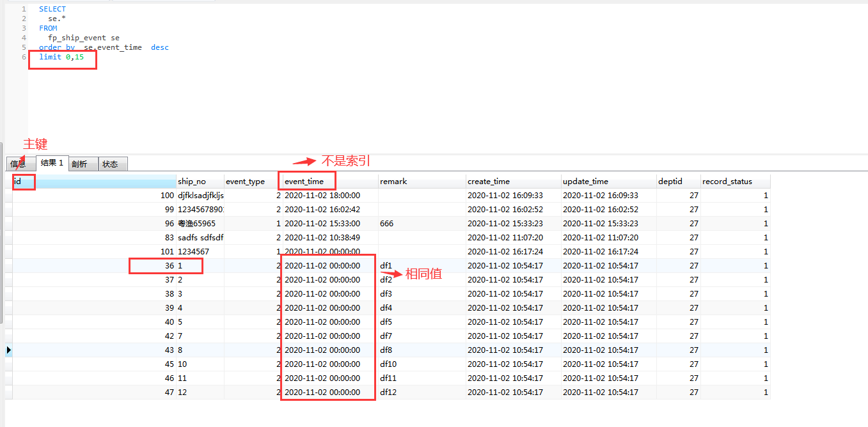Click the row selector beside id 36

9,266
